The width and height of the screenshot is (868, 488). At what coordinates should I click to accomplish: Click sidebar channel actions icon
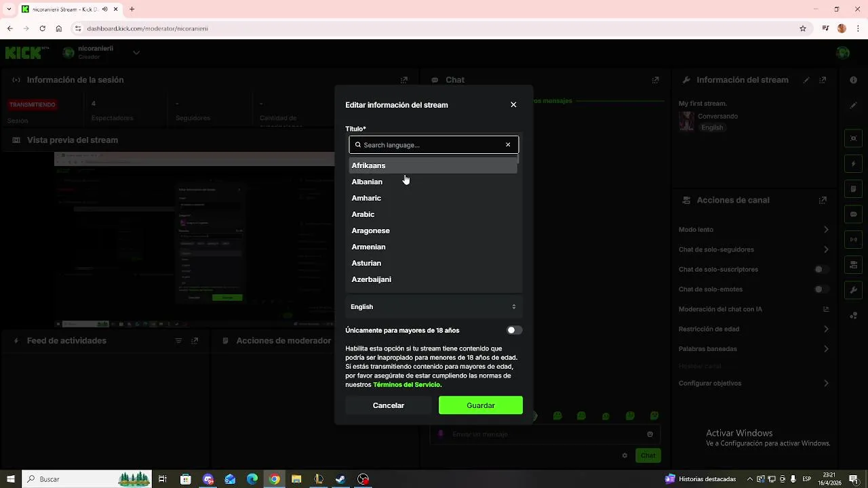coord(854,264)
